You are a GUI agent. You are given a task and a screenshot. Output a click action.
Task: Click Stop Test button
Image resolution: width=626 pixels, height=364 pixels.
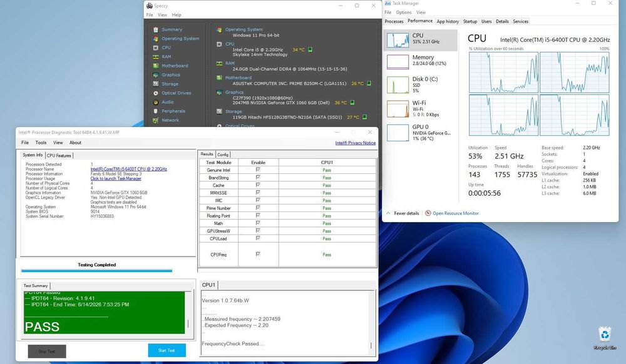47,351
